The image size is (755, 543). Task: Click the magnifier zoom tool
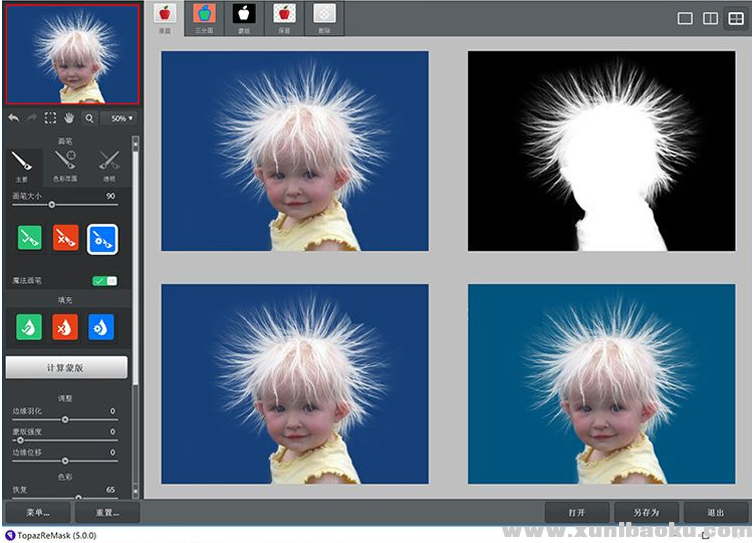[x=90, y=118]
